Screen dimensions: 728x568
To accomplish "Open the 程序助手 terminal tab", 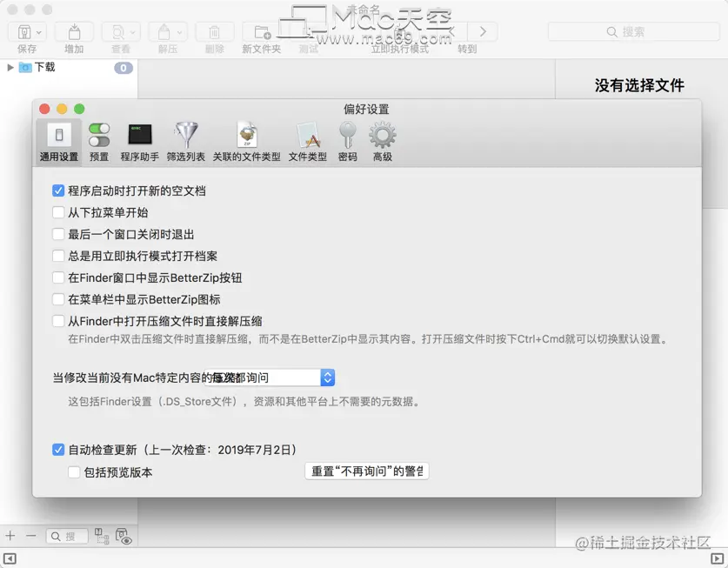I will pos(140,142).
